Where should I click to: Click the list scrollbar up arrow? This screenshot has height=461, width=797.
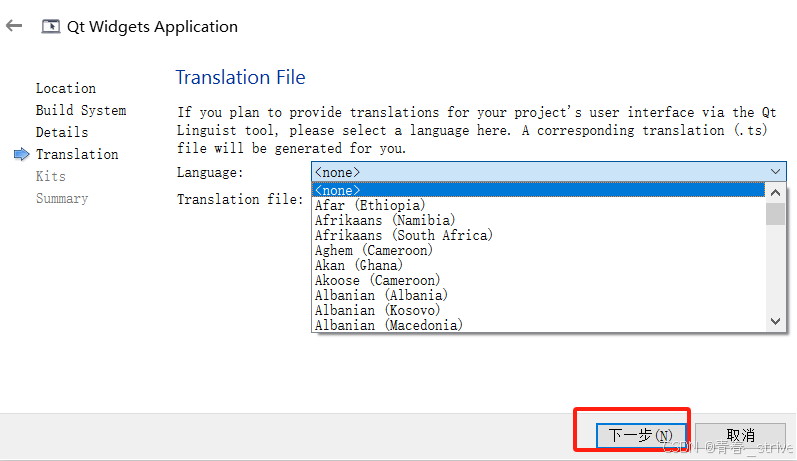pyautogui.click(x=775, y=193)
